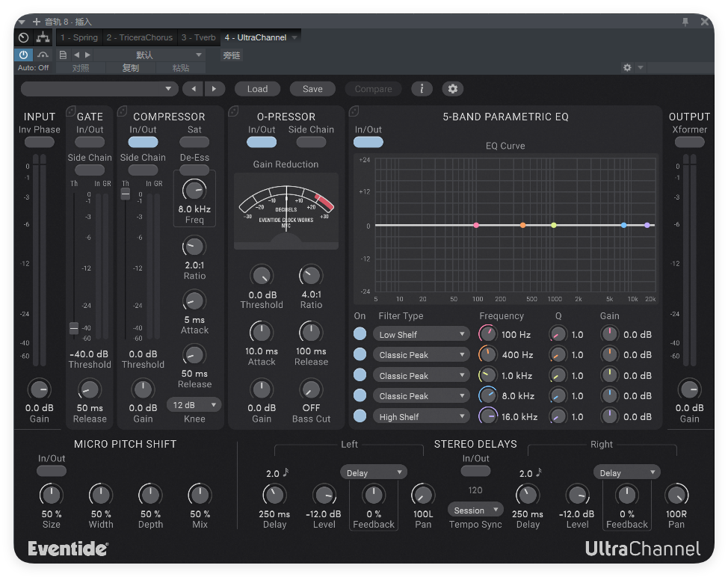Open the Left Delay mode dropdown
728x577 pixels.
[x=374, y=472]
